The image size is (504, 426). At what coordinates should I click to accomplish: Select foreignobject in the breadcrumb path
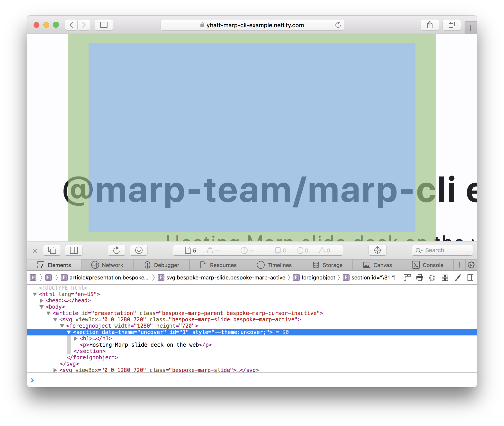tap(318, 278)
